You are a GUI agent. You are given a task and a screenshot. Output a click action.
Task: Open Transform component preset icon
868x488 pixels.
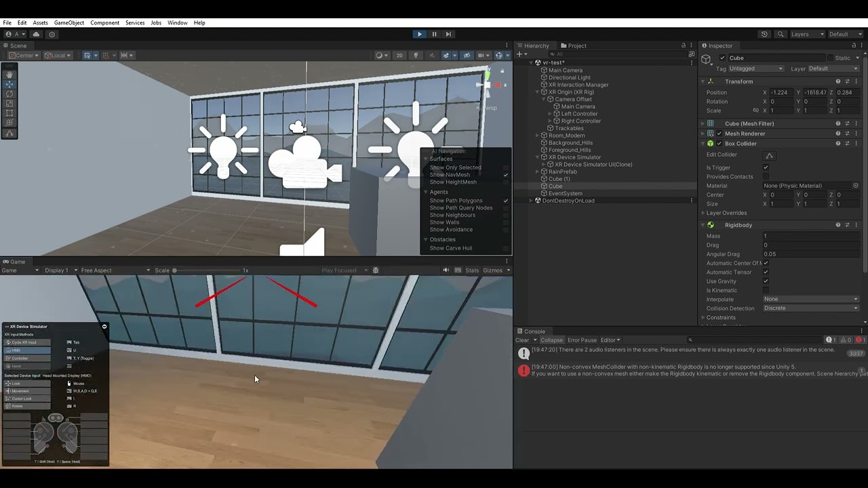[848, 81]
